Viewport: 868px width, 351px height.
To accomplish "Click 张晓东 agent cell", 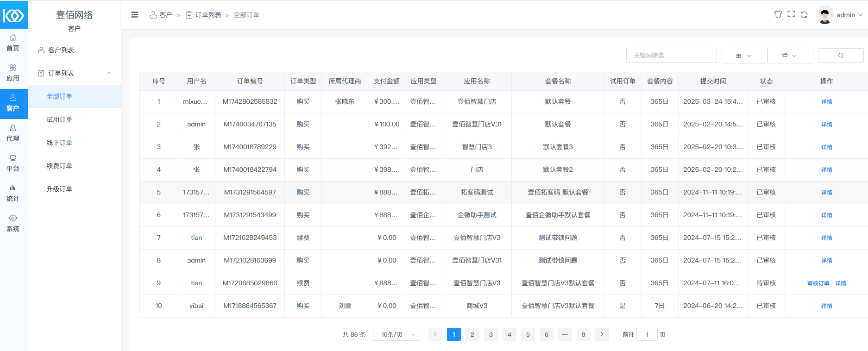I will (345, 101).
